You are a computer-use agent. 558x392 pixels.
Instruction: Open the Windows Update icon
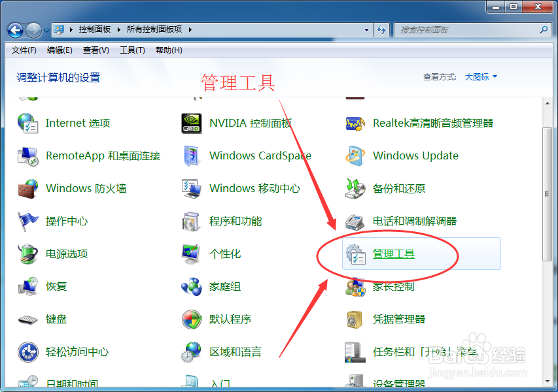click(355, 156)
